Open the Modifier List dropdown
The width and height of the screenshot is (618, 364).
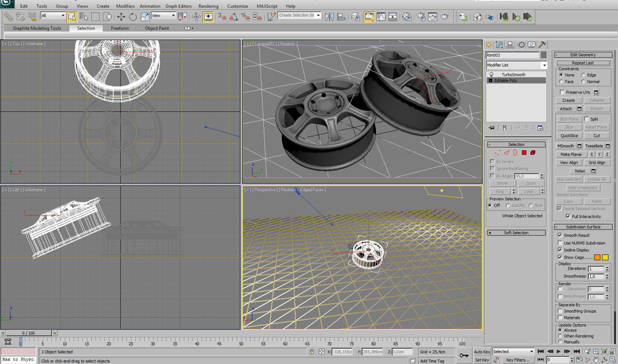click(x=517, y=65)
